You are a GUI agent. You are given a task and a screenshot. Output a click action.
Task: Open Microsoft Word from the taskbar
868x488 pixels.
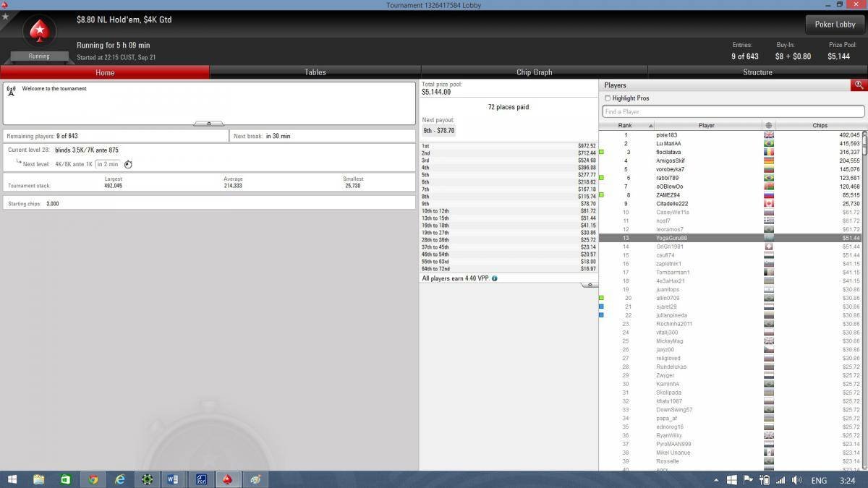coord(172,479)
